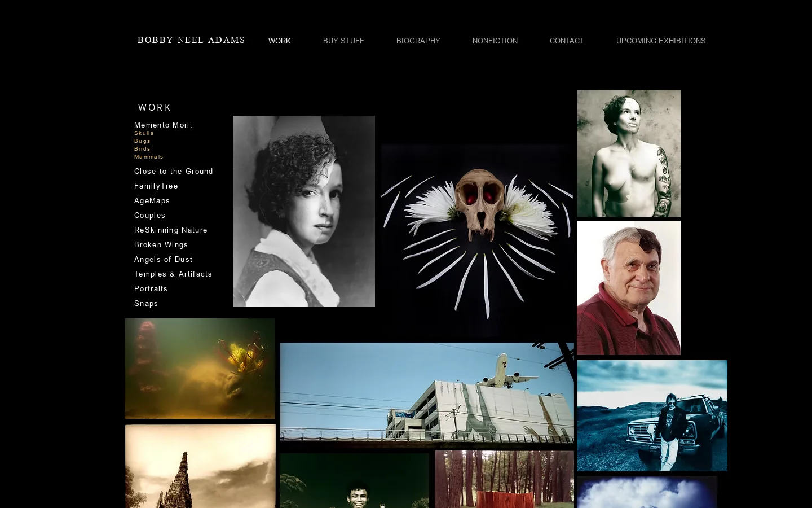Open the ReSkinning Nature gallery

click(x=171, y=230)
